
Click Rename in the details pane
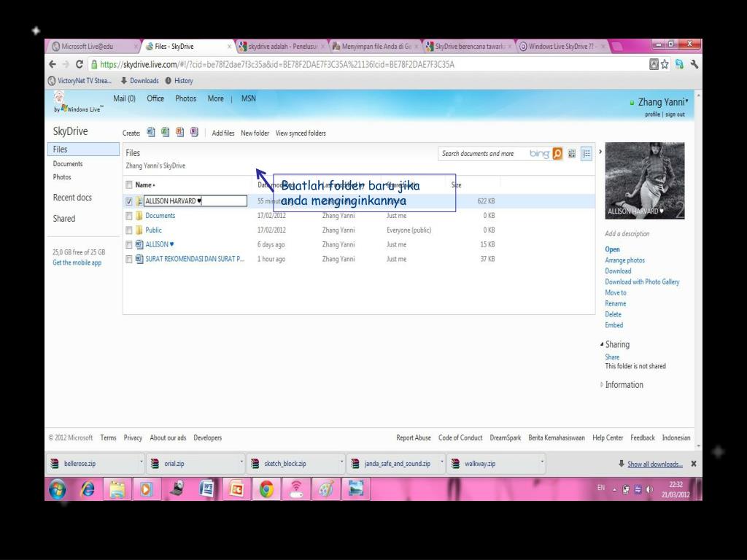616,303
